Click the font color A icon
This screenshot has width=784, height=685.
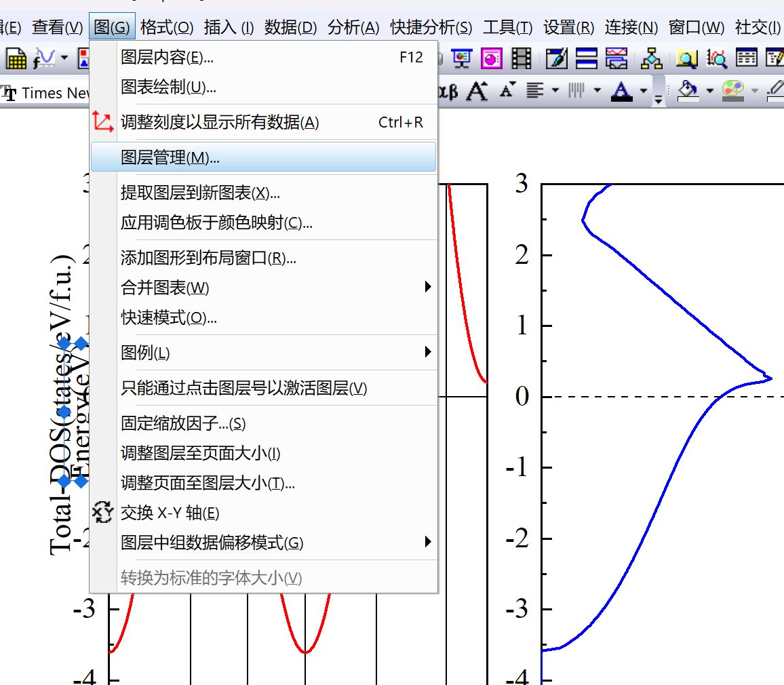[x=621, y=91]
